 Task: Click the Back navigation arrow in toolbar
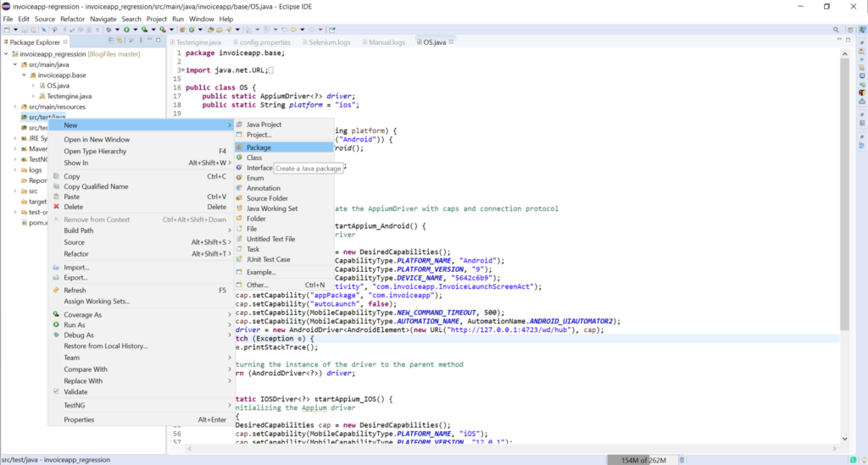(x=293, y=30)
